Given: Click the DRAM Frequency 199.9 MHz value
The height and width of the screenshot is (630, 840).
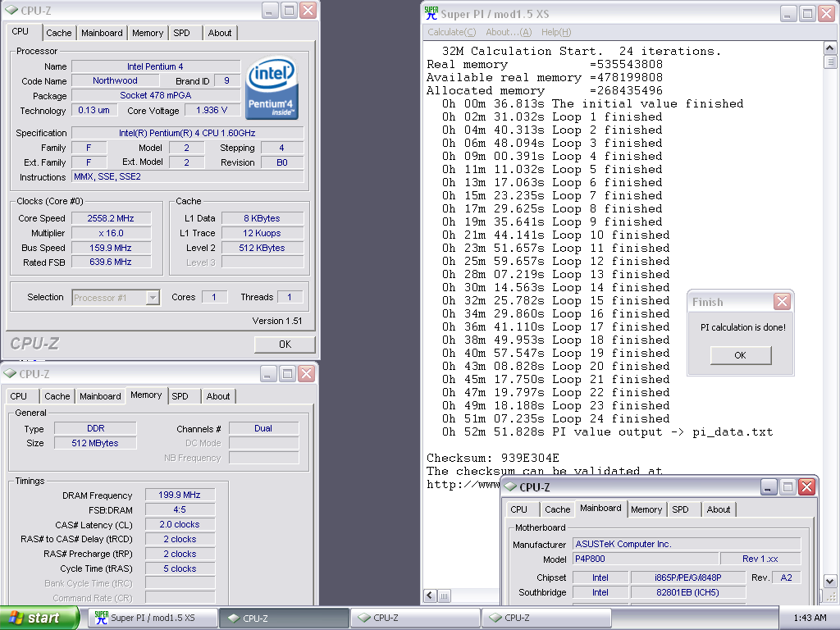Looking at the screenshot, I should (180, 495).
